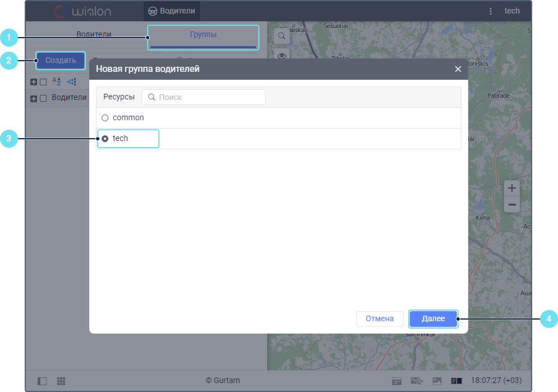The image size is (558, 392).
Task: Check the Водители list checkbox
Action: [43, 99]
